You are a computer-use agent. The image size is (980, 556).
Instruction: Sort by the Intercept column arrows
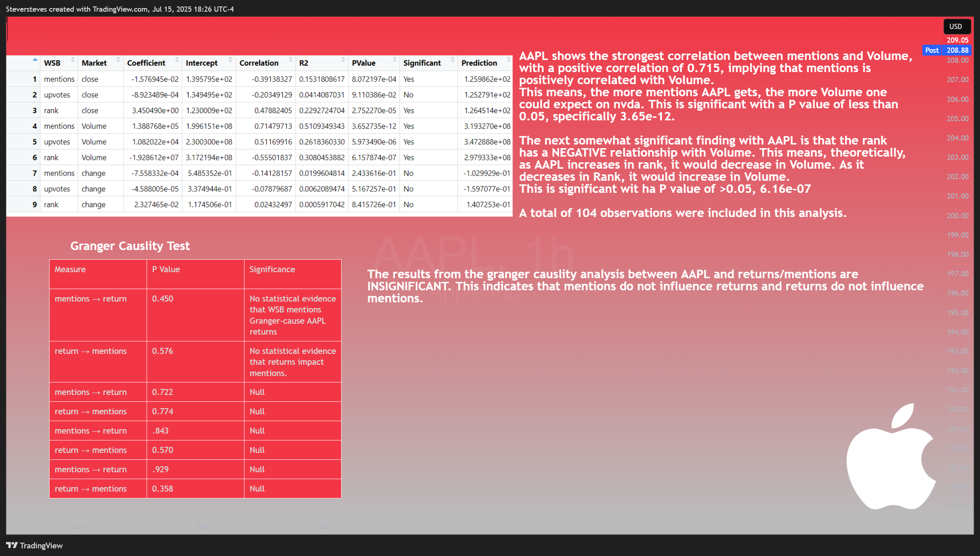click(230, 60)
